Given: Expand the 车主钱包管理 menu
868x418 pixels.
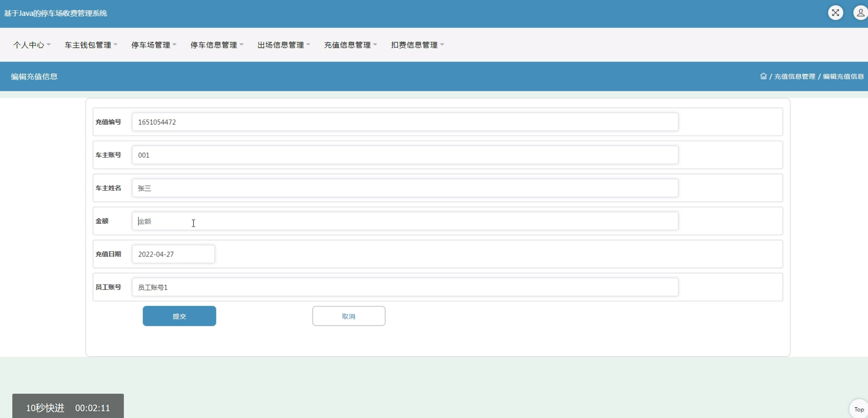Looking at the screenshot, I should coord(91,45).
